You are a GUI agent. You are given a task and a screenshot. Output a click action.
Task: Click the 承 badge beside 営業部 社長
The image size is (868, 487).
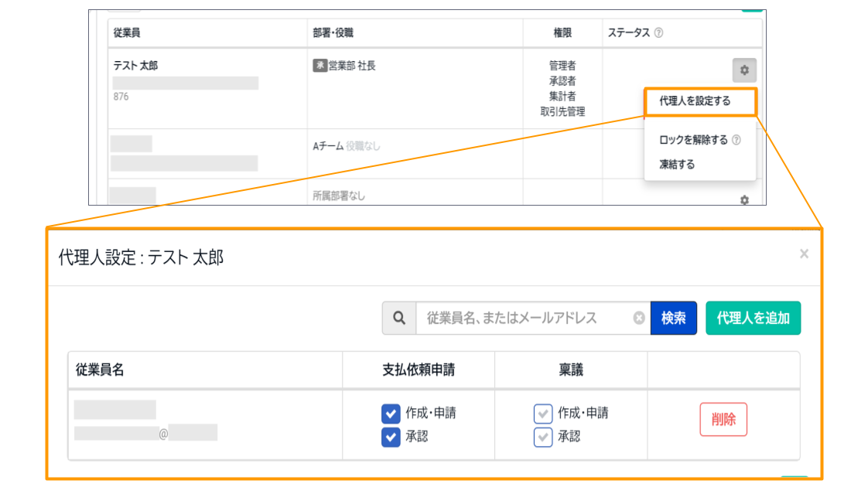point(320,66)
